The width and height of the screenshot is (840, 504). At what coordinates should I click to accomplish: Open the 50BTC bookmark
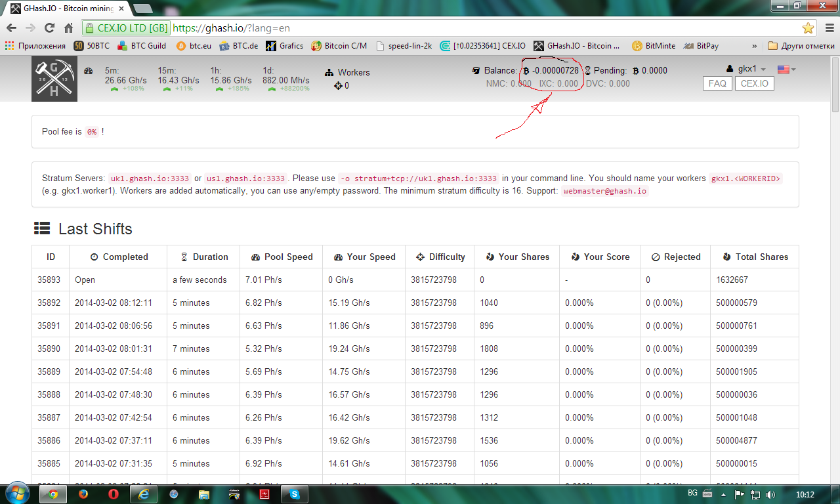click(92, 46)
